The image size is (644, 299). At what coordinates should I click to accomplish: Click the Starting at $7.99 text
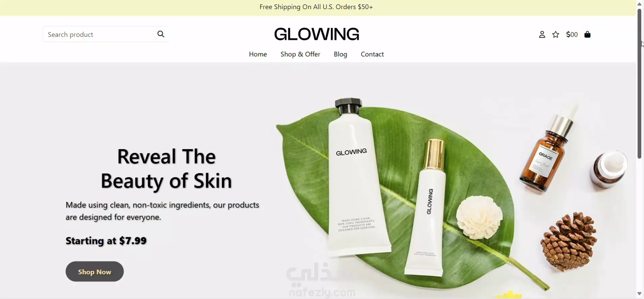(106, 241)
